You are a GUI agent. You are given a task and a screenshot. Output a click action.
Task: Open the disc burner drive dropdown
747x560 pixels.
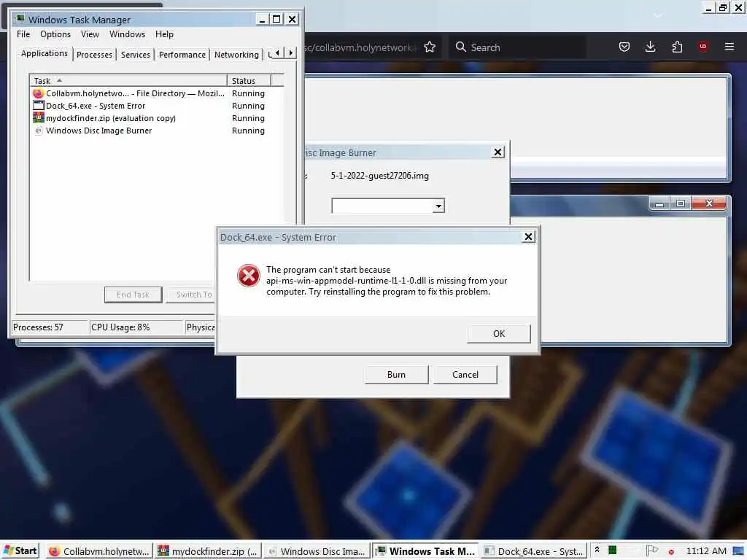click(x=438, y=206)
